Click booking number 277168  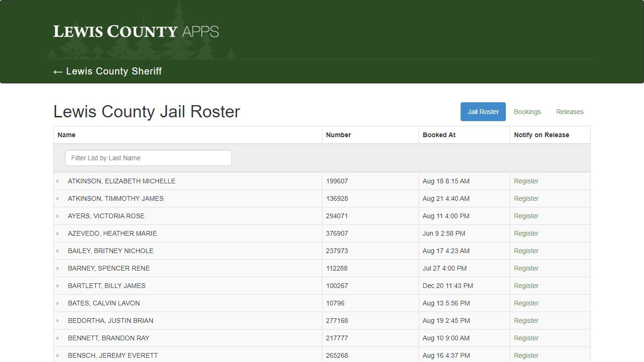coord(337,321)
